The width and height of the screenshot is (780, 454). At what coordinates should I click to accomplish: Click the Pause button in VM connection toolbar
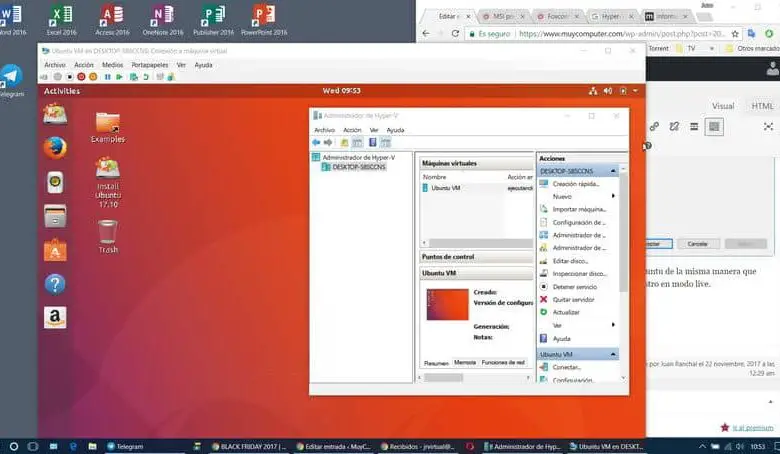(x=107, y=77)
